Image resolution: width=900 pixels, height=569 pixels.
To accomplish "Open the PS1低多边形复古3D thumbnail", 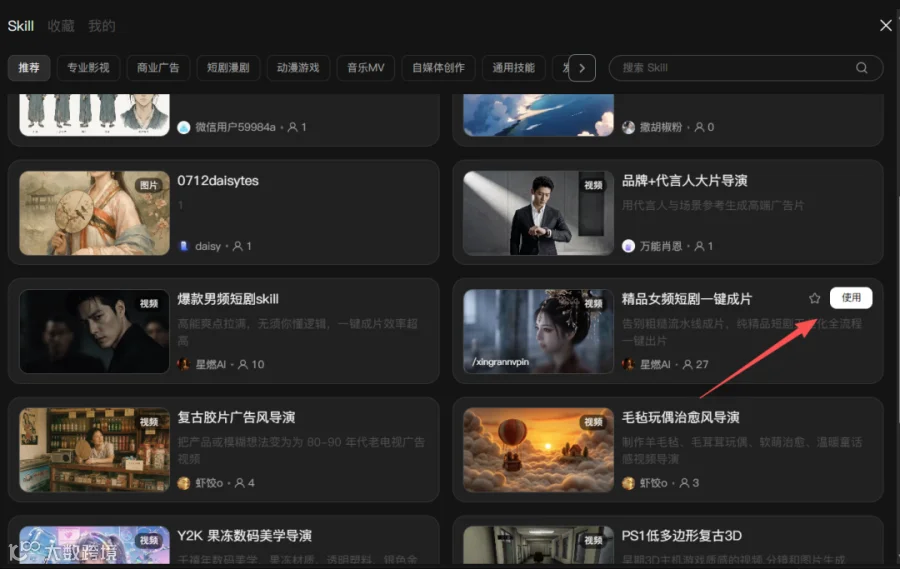I will tap(538, 545).
